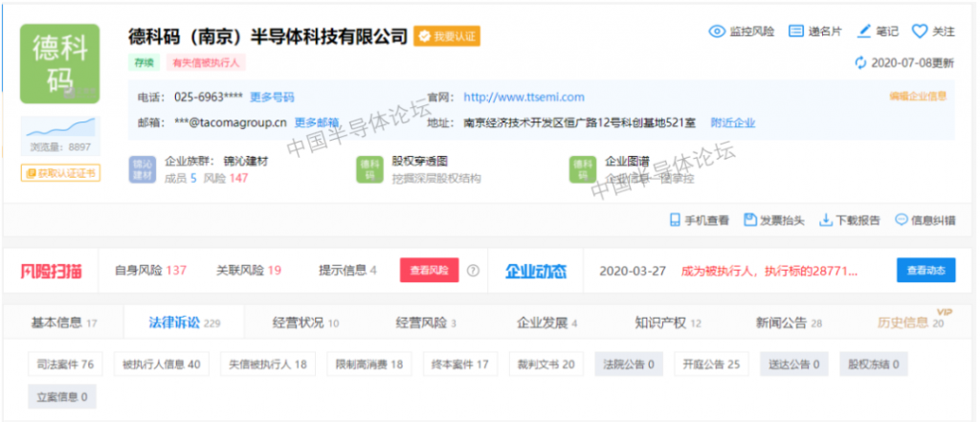The image size is (980, 422).
Task: Click the 发票抬头 icon
Action: 750,220
